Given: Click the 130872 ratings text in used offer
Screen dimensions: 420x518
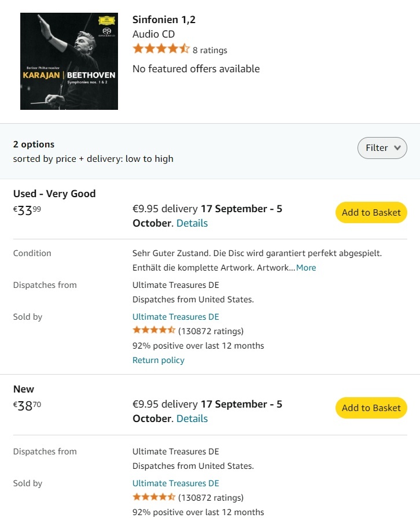Looking at the screenshot, I should (x=211, y=331).
